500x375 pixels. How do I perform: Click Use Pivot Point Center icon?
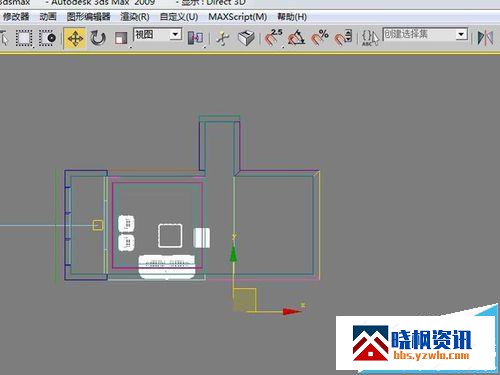(x=196, y=38)
